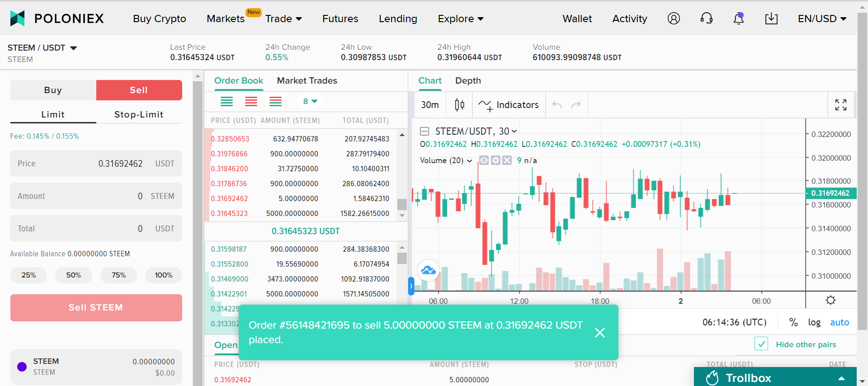Open chart settings gear
Viewport: 868px width, 386px height.
830,300
